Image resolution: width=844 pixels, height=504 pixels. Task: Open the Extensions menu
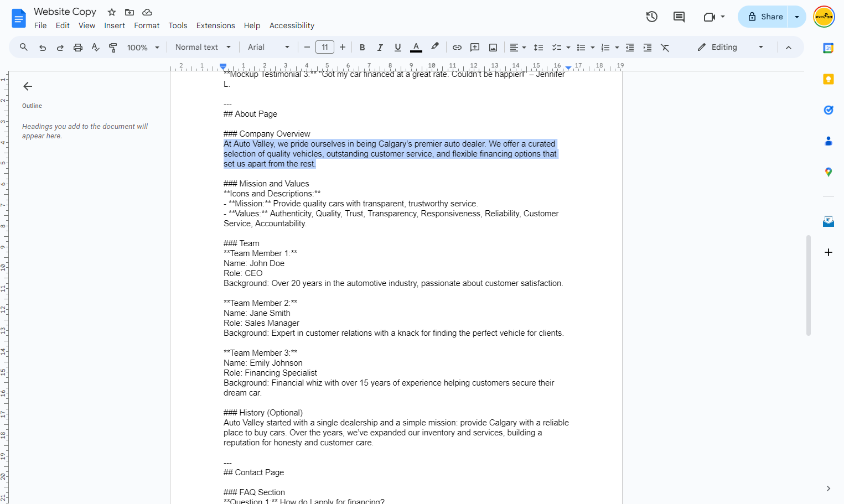[216, 25]
